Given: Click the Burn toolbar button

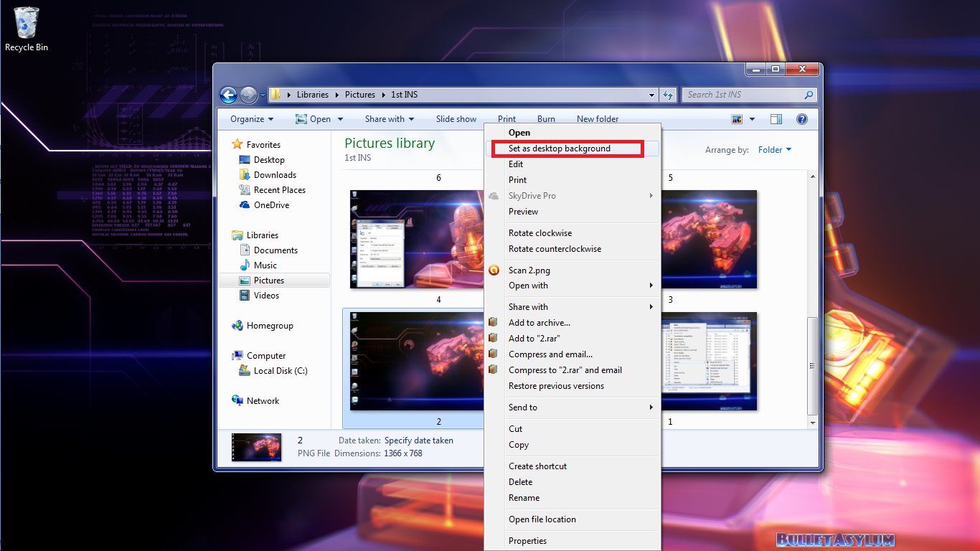Looking at the screenshot, I should [x=546, y=119].
